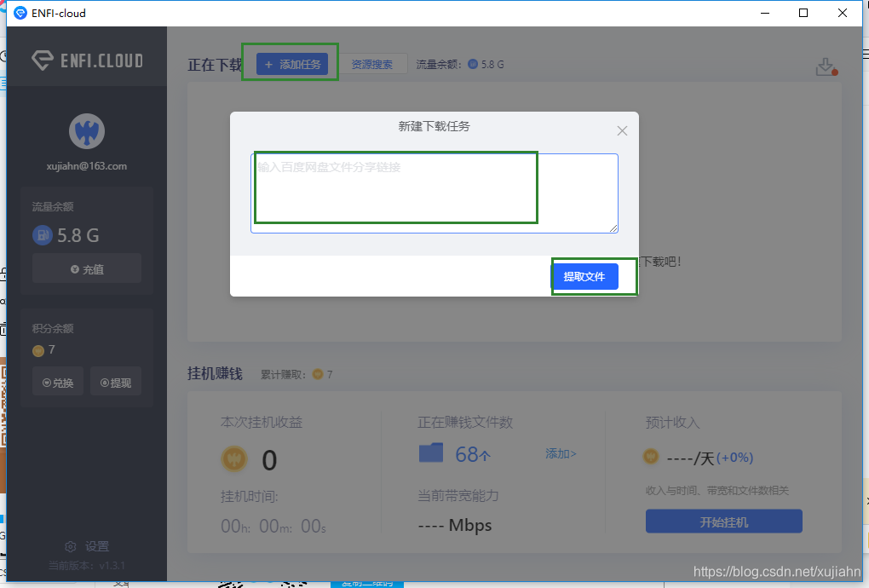Click the 充值 recharge button
This screenshot has height=588, width=869.
[87, 269]
